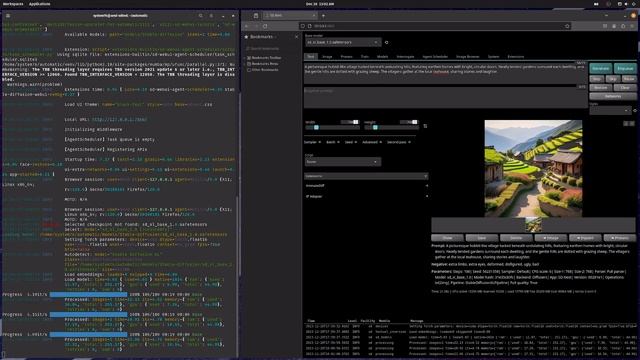Open the Applications menu in top panel

(x=40, y=4)
